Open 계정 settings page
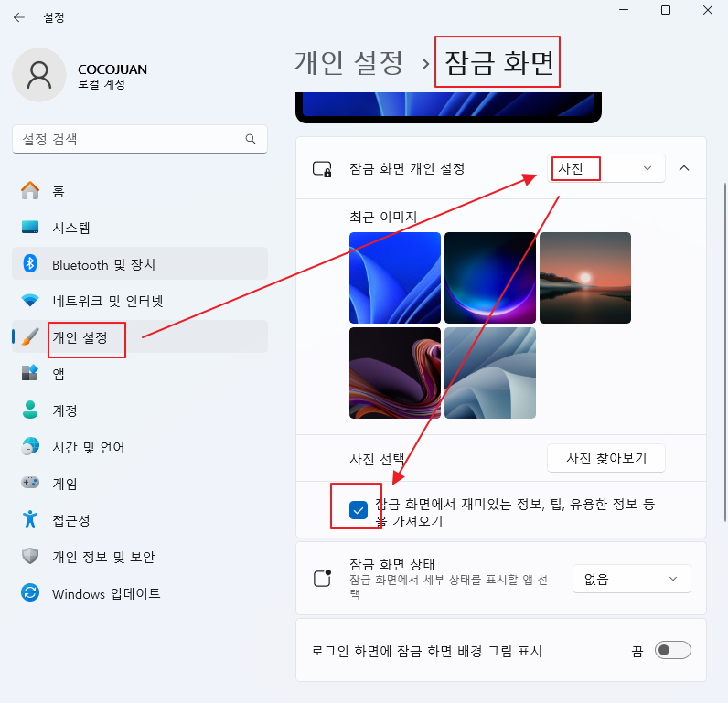The height and width of the screenshot is (703, 728). coord(140,410)
